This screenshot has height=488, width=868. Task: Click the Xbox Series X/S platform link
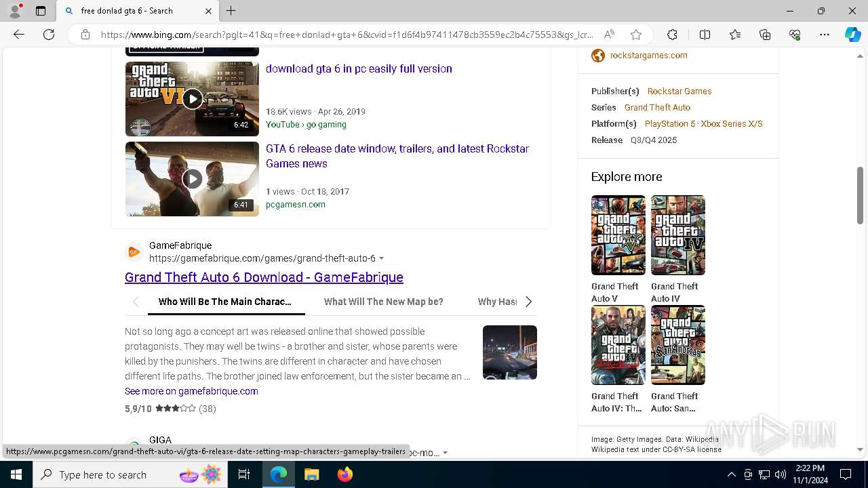732,123
